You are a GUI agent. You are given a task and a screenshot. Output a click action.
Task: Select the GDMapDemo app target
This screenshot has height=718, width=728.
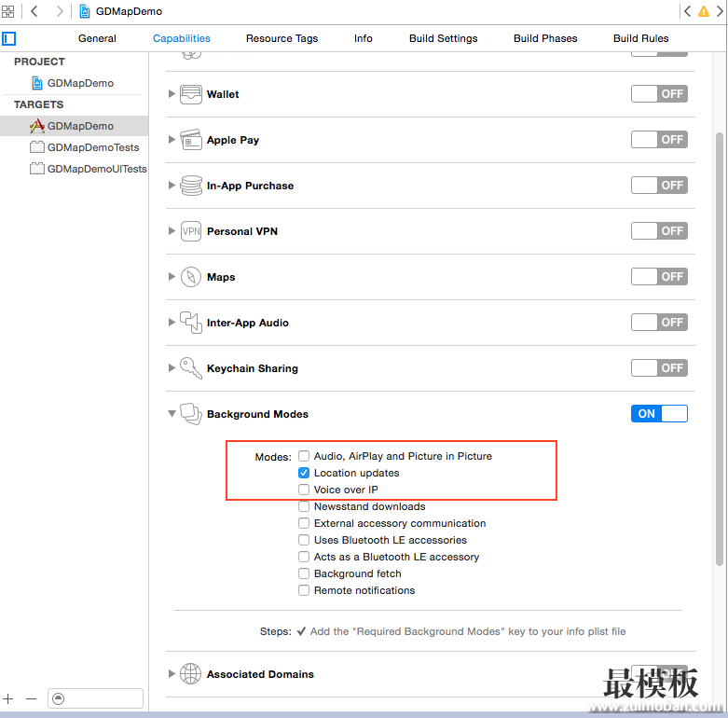pyautogui.click(x=75, y=126)
